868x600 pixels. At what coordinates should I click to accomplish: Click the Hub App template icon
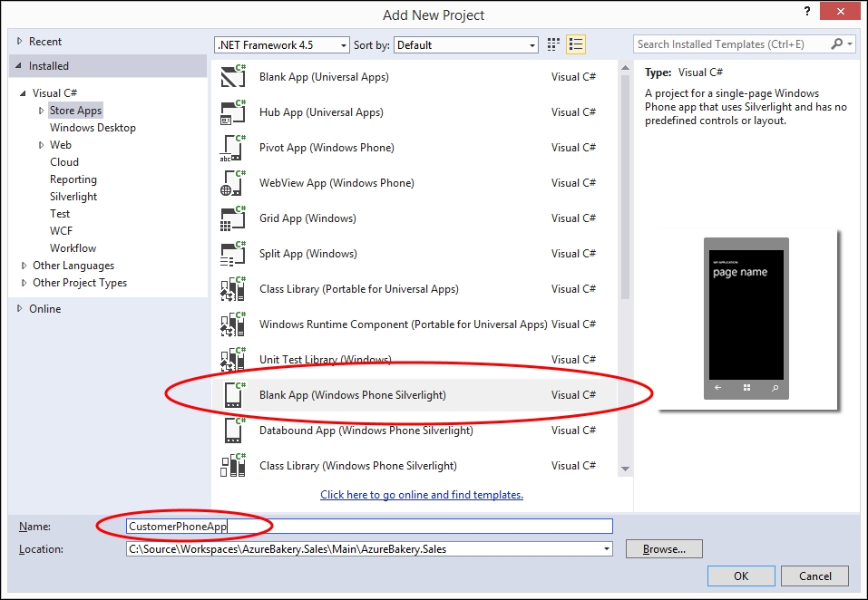[233, 112]
